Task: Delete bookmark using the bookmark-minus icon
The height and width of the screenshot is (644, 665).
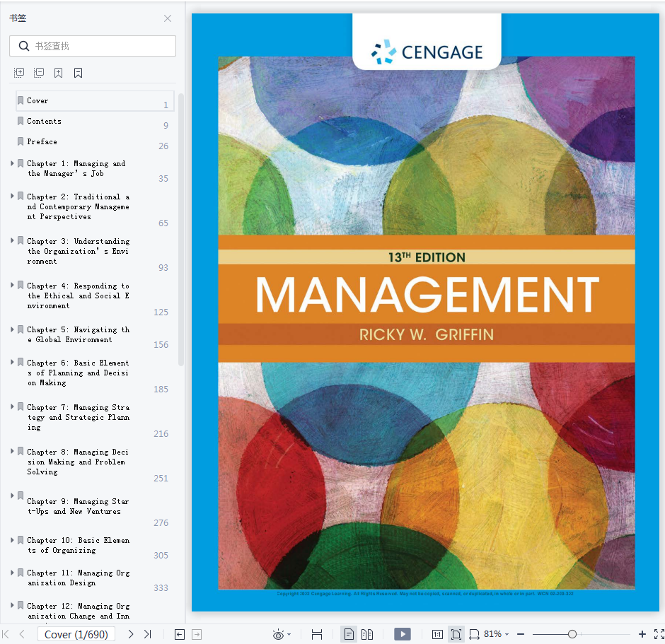Action: tap(78, 73)
